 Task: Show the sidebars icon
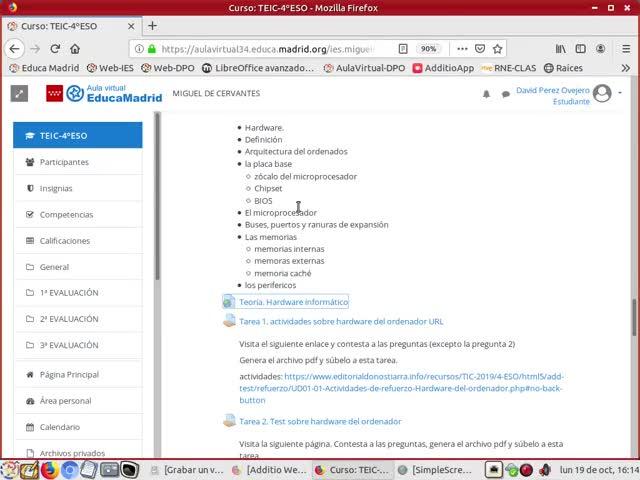580,49
